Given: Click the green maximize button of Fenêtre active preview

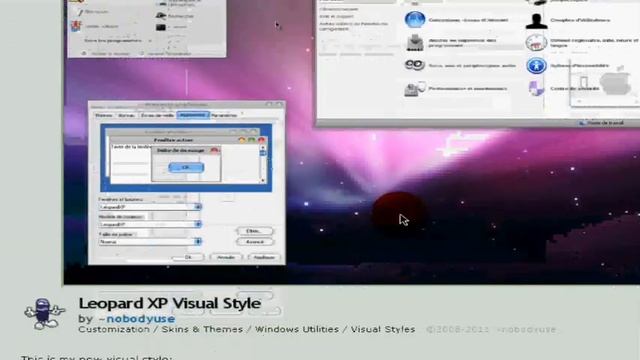Looking at the screenshot, I should point(252,140).
